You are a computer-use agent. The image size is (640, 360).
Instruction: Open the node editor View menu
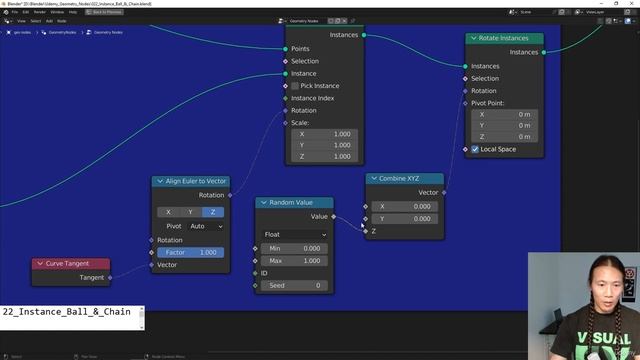click(x=21, y=21)
